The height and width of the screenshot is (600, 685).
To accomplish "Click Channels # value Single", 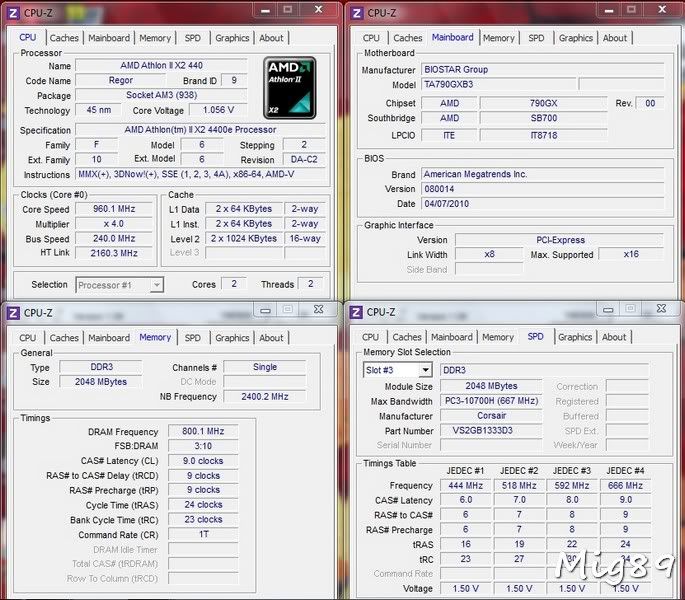I will coord(265,367).
